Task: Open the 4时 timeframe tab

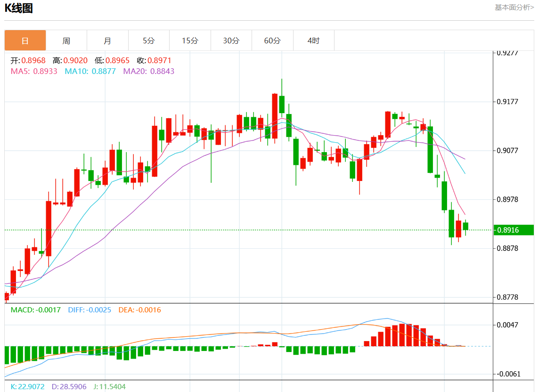Action: click(x=314, y=41)
